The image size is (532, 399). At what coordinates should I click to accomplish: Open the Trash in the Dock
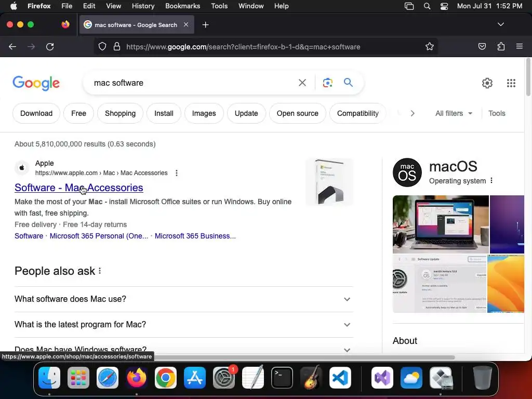(x=483, y=378)
